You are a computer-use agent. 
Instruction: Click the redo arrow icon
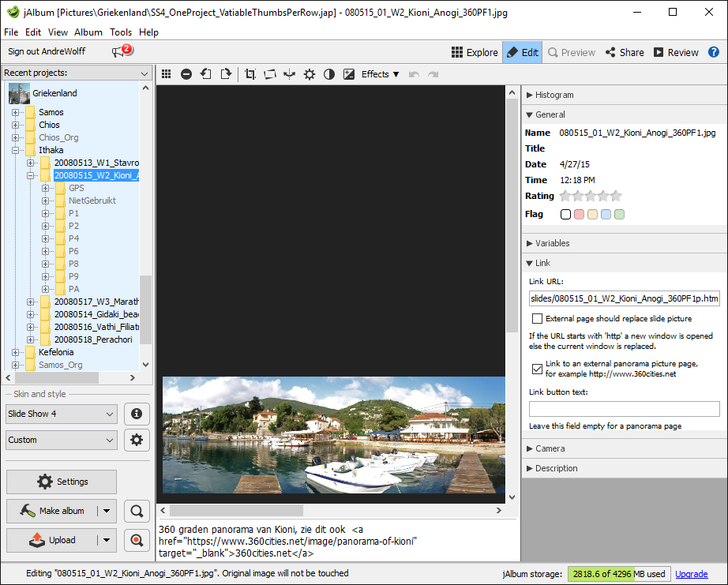pos(433,74)
